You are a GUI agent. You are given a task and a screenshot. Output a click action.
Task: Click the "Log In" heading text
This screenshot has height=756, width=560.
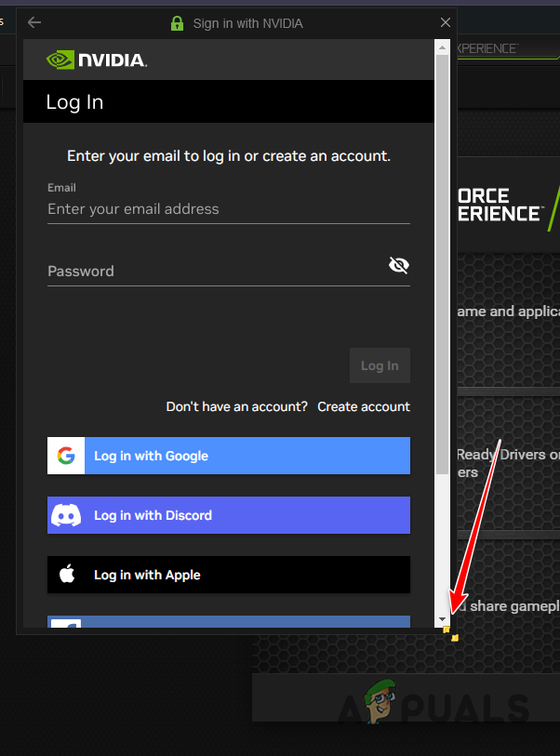(x=74, y=102)
